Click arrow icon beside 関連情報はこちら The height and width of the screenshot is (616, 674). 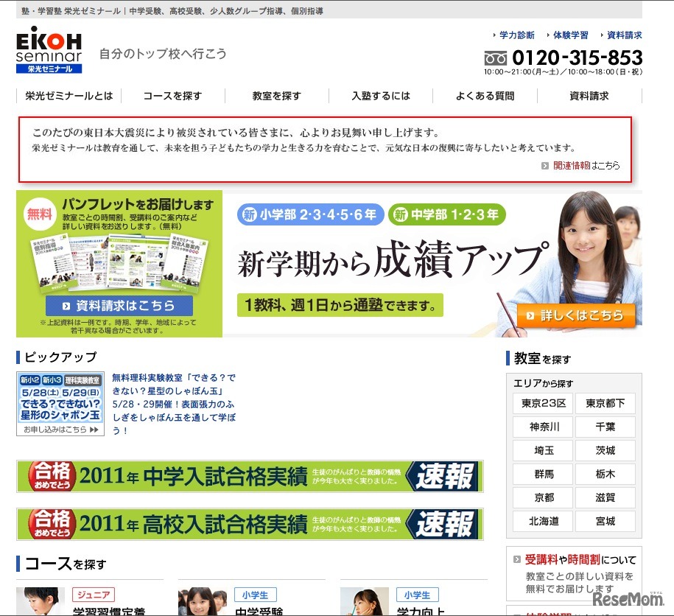click(x=545, y=166)
